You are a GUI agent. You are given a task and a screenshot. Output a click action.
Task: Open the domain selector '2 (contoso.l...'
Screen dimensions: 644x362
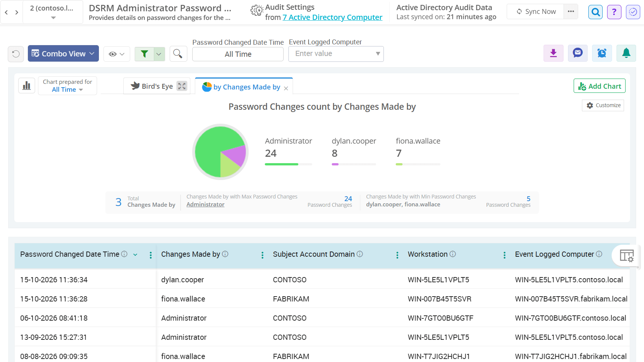53,12
